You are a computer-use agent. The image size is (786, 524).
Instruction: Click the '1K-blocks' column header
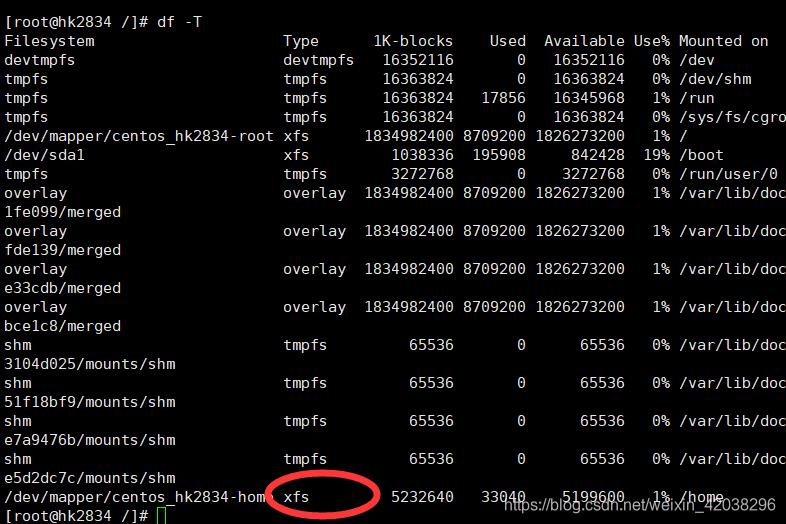point(413,41)
